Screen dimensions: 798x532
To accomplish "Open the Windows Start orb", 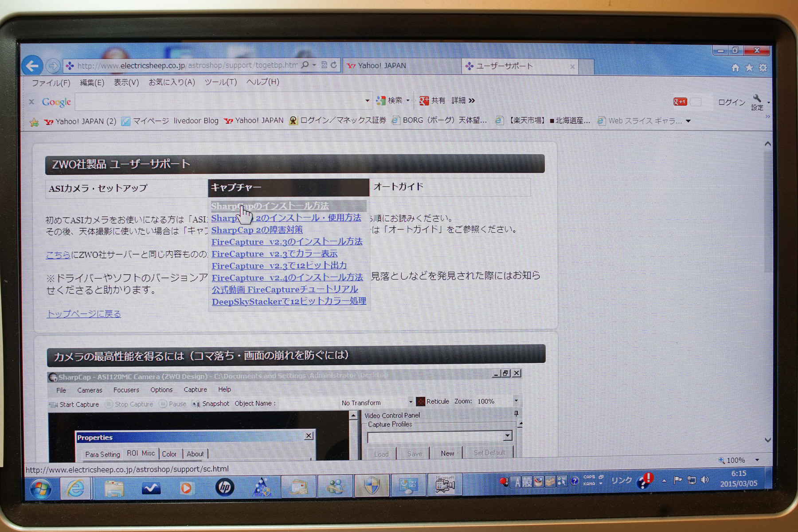I will tap(41, 489).
